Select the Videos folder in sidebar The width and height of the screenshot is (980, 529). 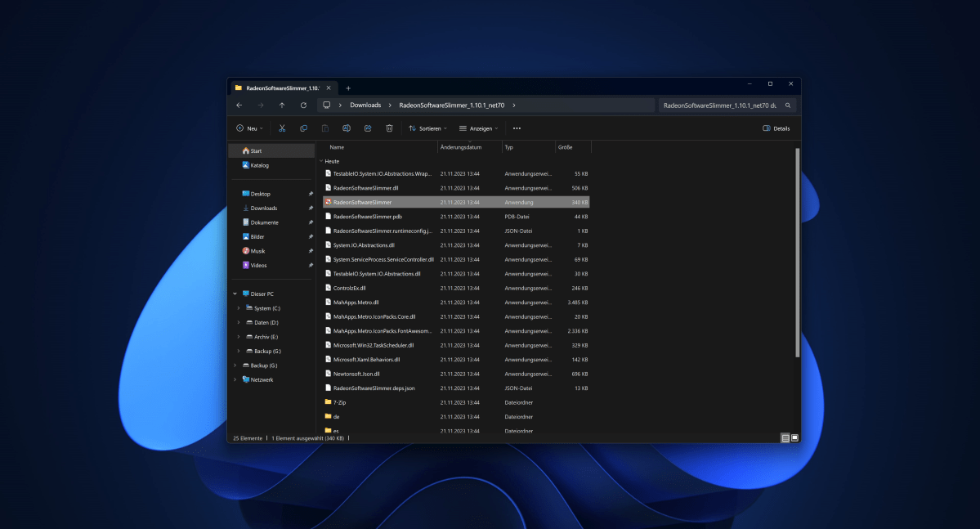(x=258, y=266)
